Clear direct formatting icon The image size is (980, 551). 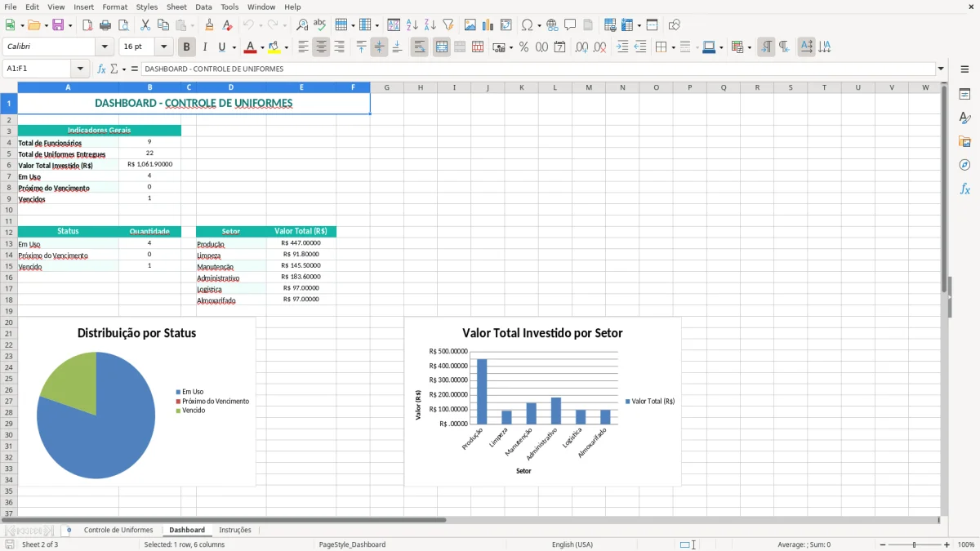click(x=228, y=25)
